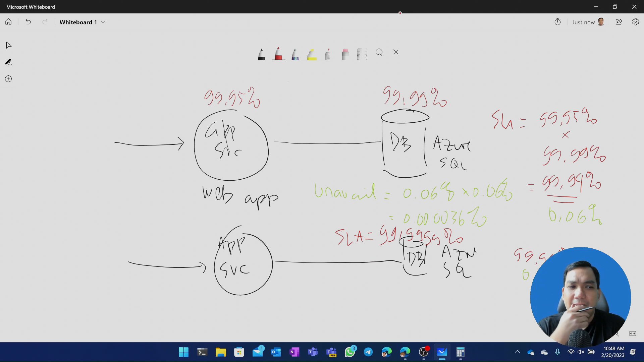Open the timer tool

tap(557, 22)
